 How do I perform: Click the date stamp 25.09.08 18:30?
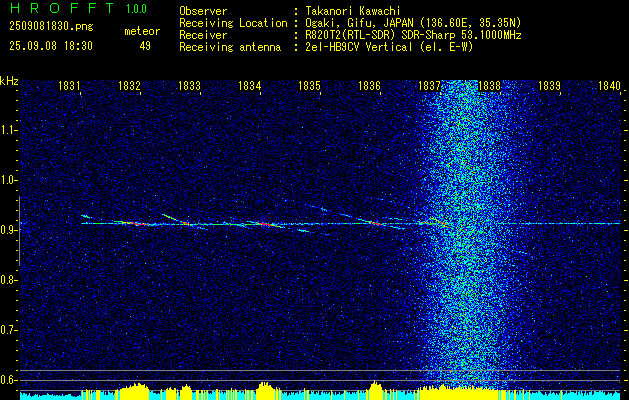click(51, 46)
